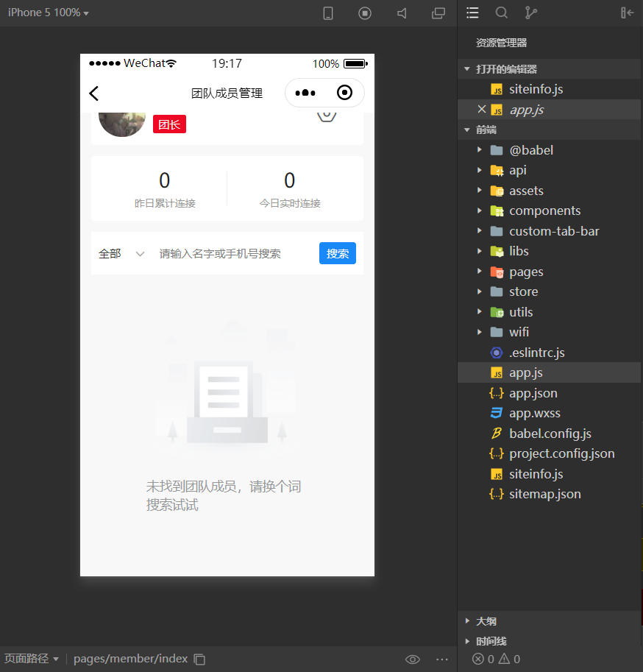
Task: Tap the back arrow in mini program header
Action: coord(94,93)
